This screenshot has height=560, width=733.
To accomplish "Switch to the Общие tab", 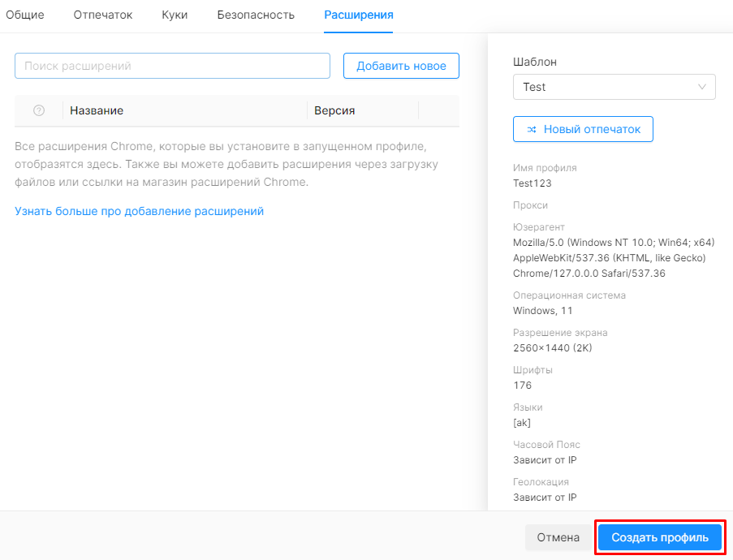I will 25,15.
